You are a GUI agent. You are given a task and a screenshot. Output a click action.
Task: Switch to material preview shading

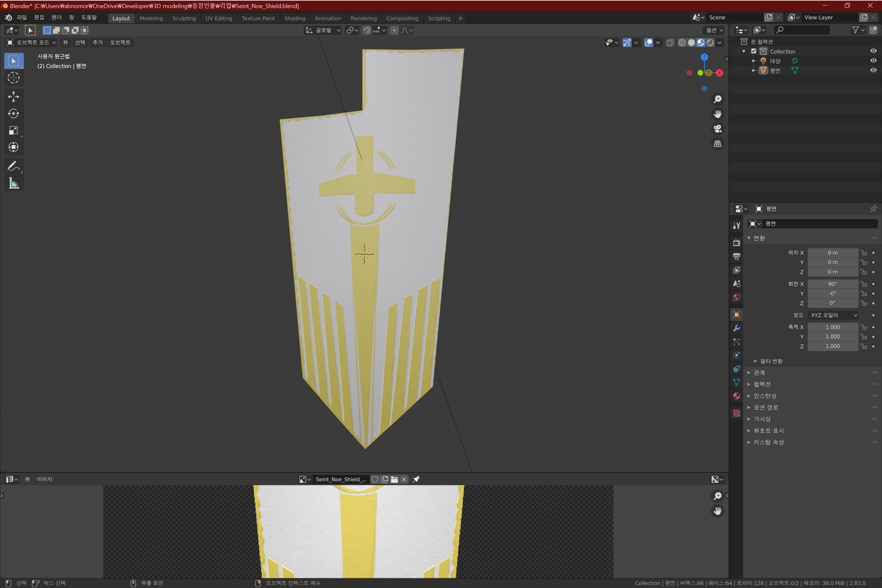tap(701, 43)
